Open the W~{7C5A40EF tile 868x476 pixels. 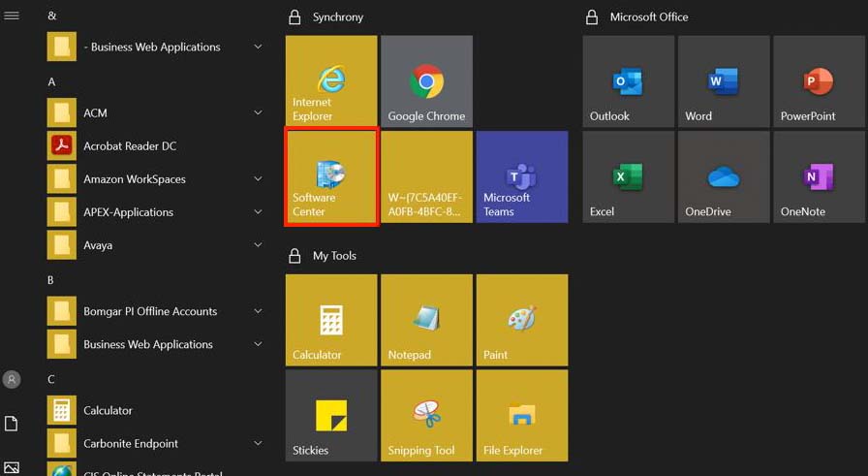[x=426, y=176]
